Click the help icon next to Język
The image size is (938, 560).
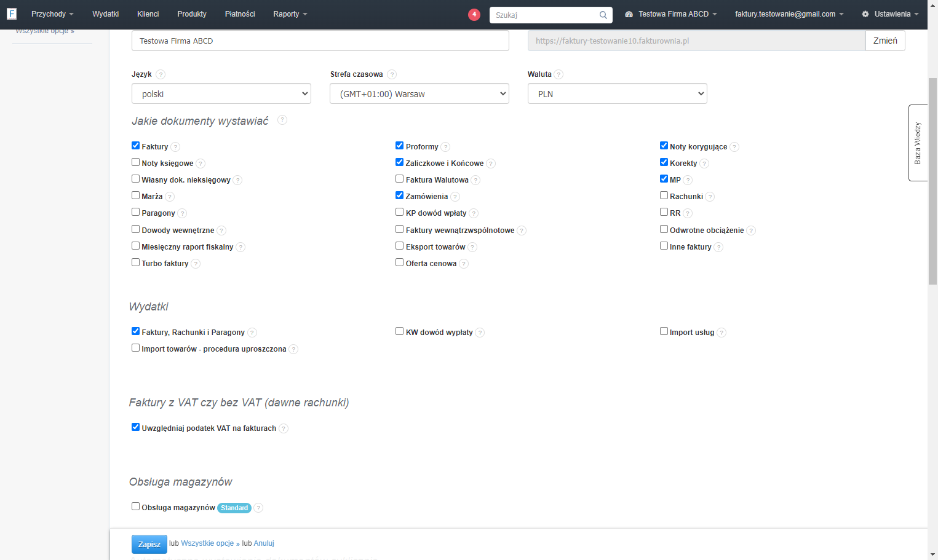(161, 74)
